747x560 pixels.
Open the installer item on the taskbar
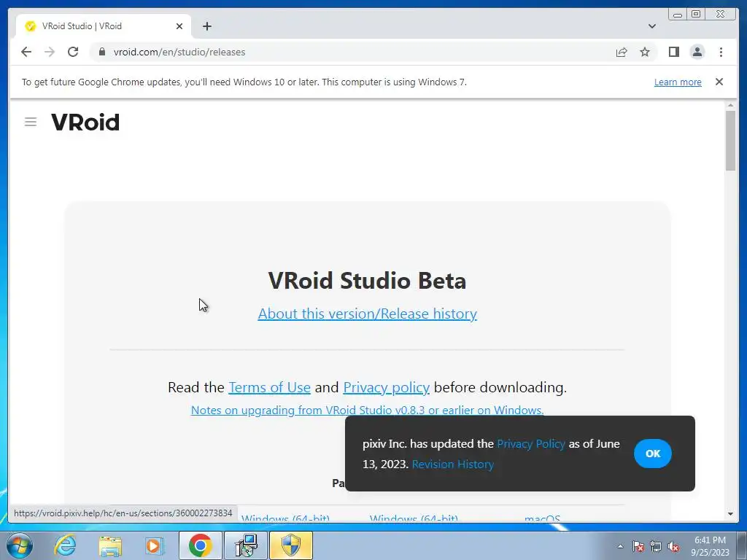246,545
